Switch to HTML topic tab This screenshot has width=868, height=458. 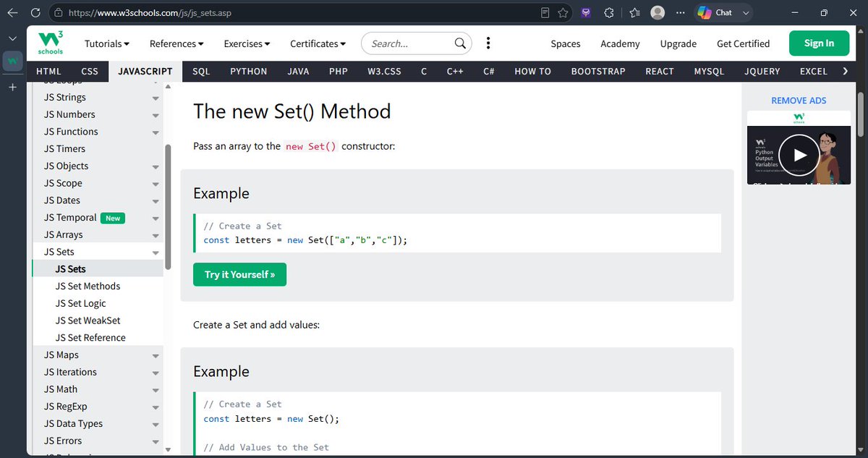coord(48,71)
